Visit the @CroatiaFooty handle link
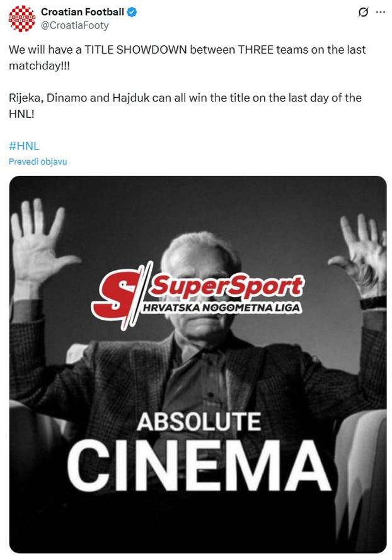 pos(74,26)
